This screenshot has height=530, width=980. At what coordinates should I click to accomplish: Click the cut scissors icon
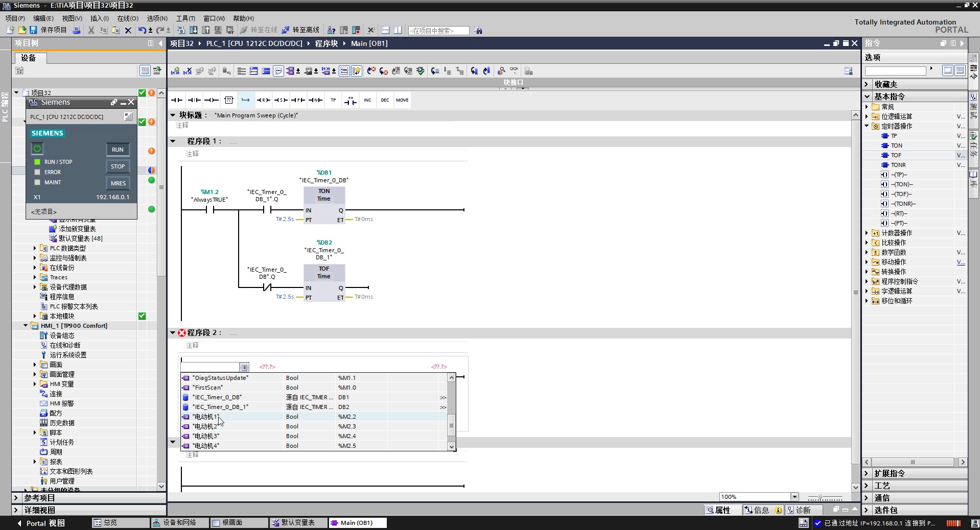coord(91,30)
